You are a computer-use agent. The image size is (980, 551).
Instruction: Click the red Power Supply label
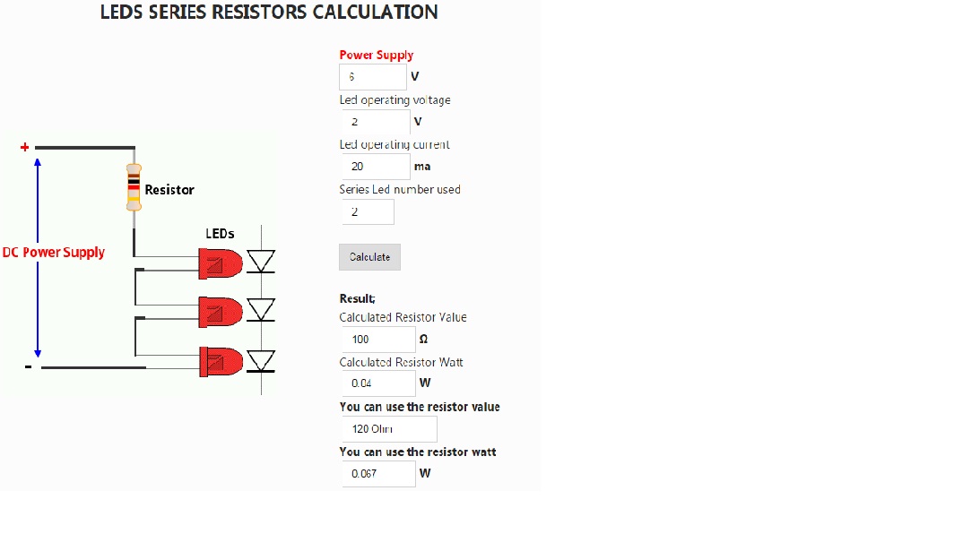[x=377, y=55]
